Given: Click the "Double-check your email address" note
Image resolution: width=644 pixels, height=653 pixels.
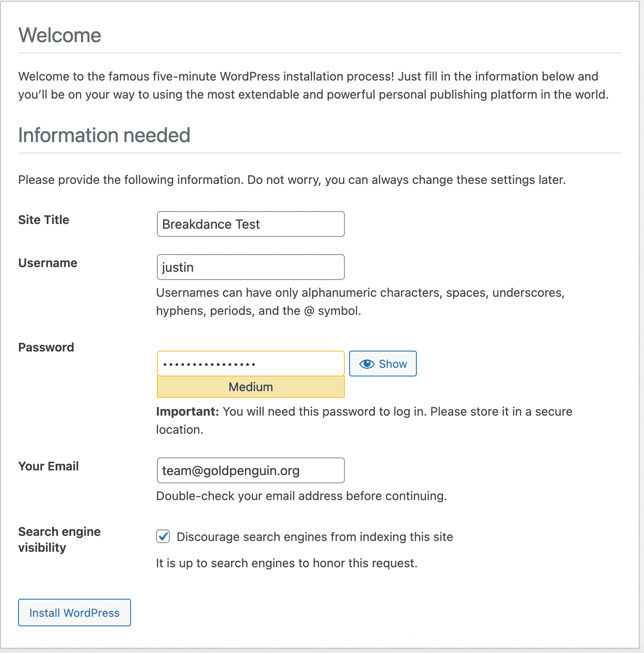Looking at the screenshot, I should pos(301,496).
